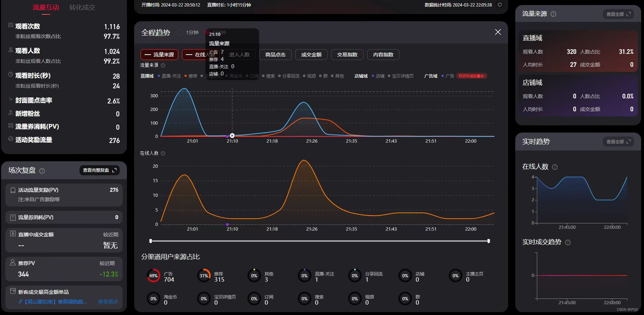Click help icon beside 流量来源 chart label
This screenshot has height=315, width=644.
[x=163, y=65]
